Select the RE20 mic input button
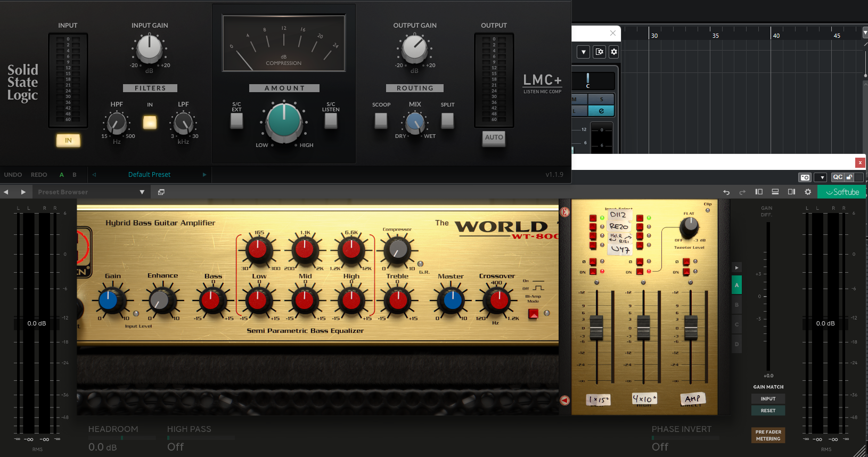This screenshot has height=457, width=868. [593, 227]
